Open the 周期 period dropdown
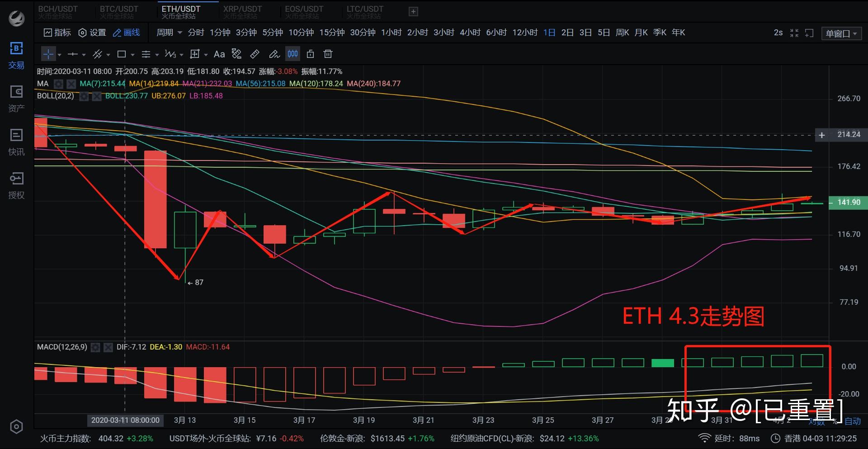Image resolution: width=868 pixels, height=449 pixels. point(168,33)
